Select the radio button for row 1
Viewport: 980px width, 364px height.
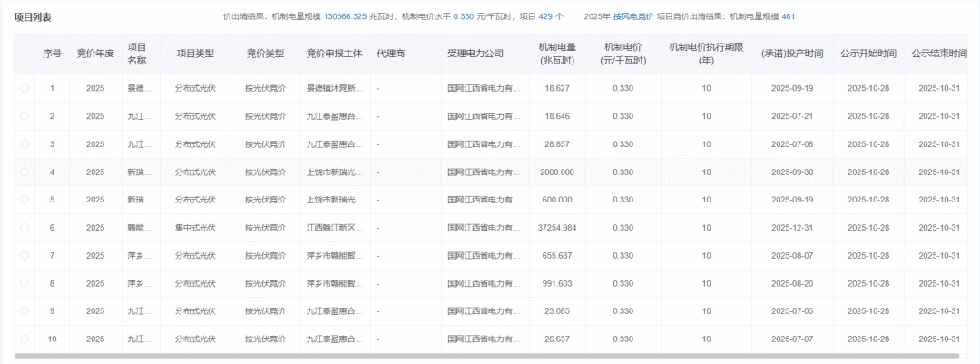point(24,88)
